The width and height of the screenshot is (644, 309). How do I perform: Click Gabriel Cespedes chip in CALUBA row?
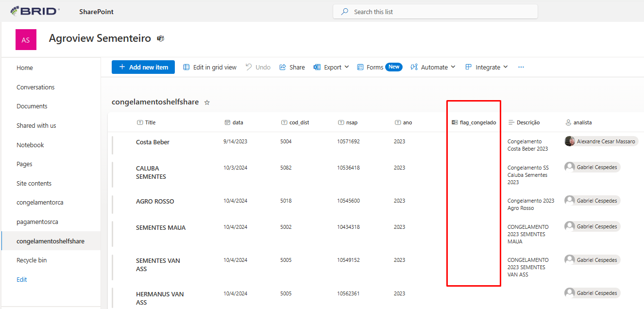pos(592,167)
